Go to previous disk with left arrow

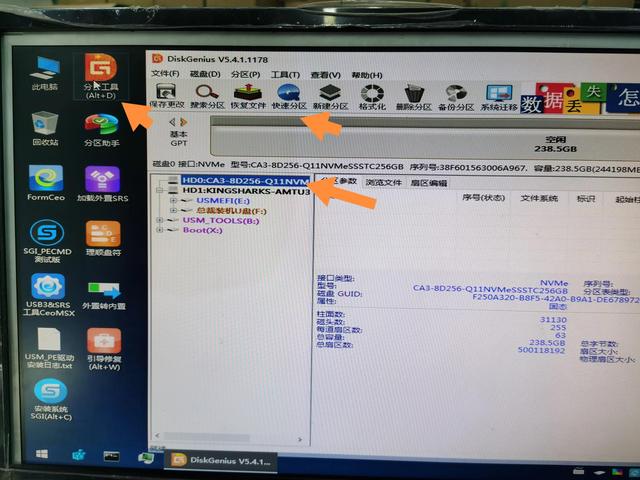(172, 122)
